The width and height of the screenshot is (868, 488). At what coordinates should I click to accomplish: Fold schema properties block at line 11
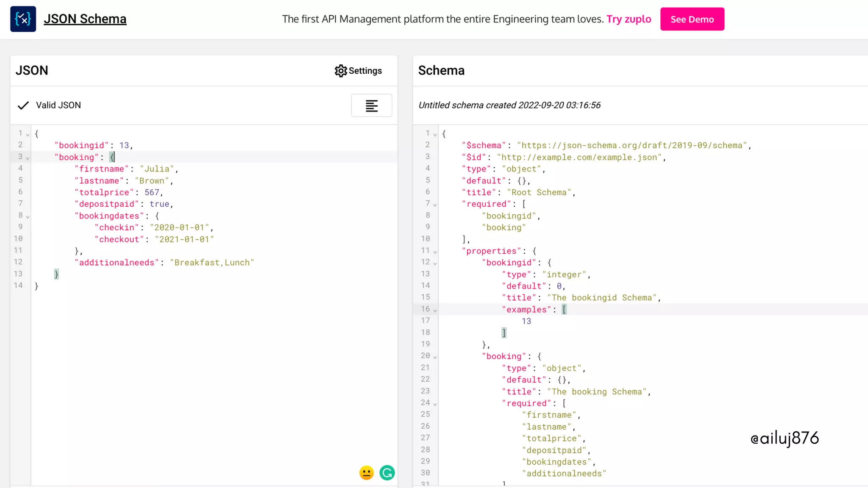coord(435,252)
